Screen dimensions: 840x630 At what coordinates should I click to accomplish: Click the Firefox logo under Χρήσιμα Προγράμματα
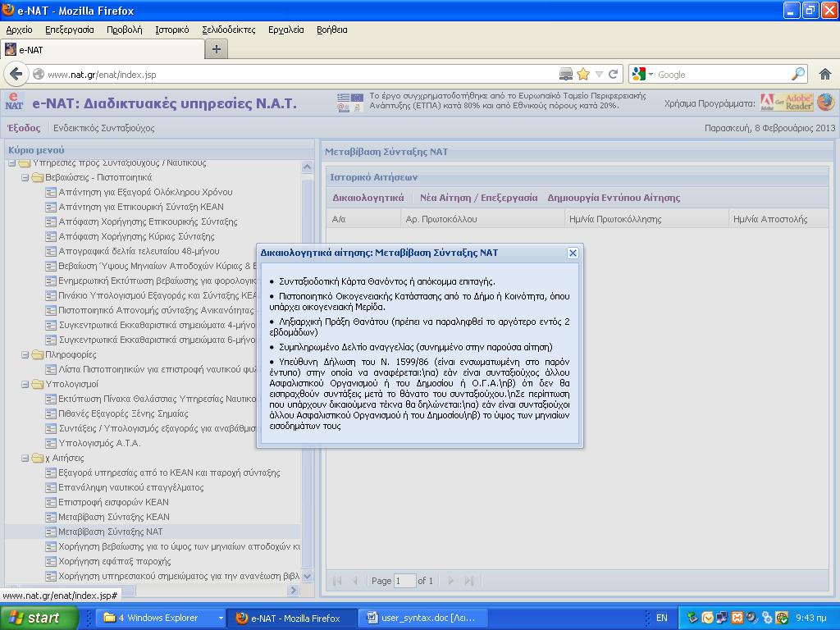tap(825, 103)
